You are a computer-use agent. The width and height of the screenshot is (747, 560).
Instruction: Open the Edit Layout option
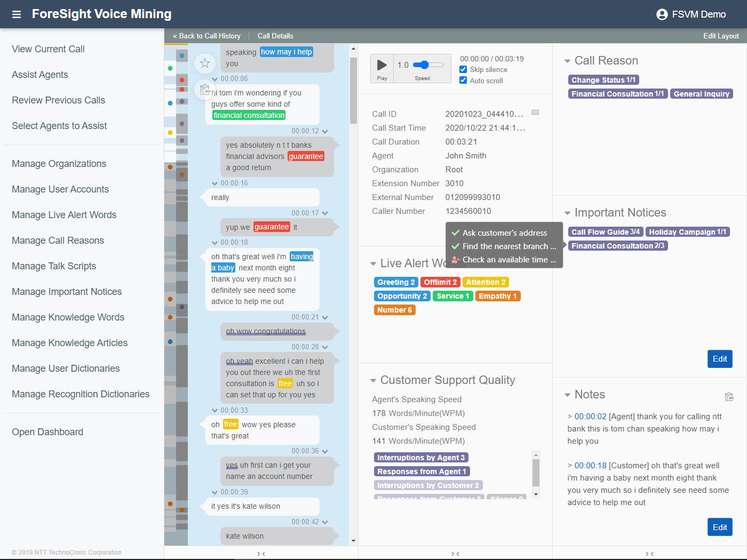click(721, 36)
